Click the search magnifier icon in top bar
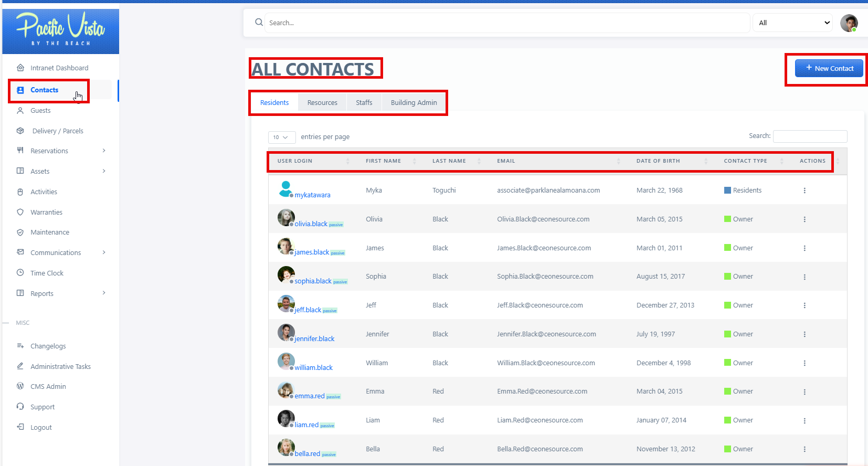The width and height of the screenshot is (868, 466). tap(259, 23)
